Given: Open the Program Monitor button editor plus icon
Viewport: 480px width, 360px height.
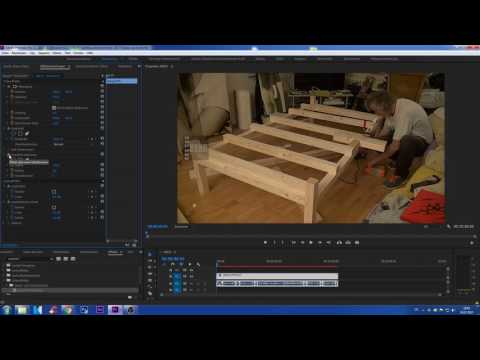Looking at the screenshot, I should point(471,243).
